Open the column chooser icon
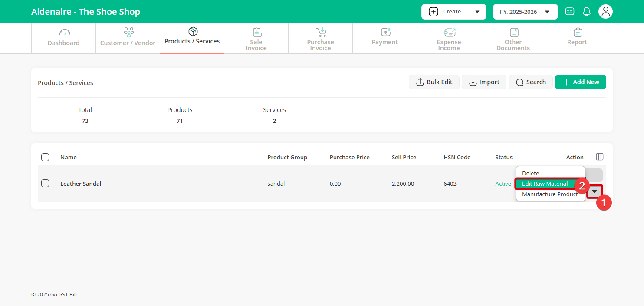The width and height of the screenshot is (644, 306). click(600, 157)
